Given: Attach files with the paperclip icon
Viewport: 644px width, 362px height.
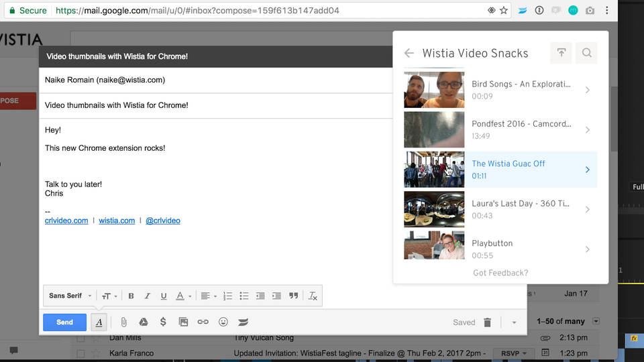Looking at the screenshot, I should click(x=123, y=322).
